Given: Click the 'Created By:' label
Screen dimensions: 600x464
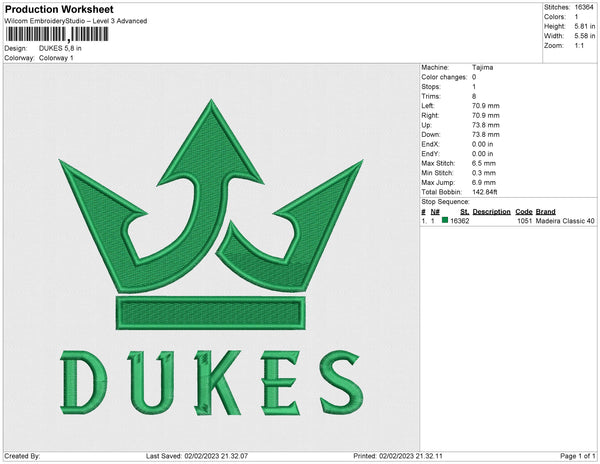Looking at the screenshot, I should pyautogui.click(x=22, y=456).
